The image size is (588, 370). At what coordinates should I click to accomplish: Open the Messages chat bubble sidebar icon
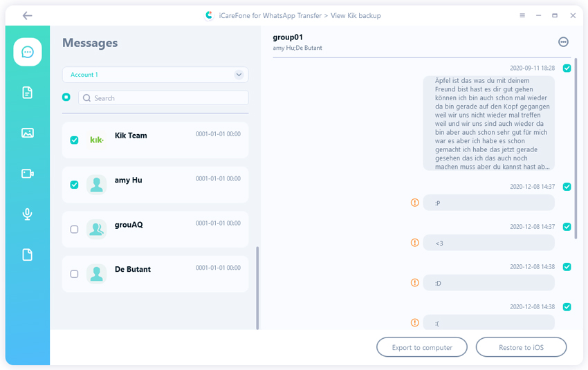(28, 52)
